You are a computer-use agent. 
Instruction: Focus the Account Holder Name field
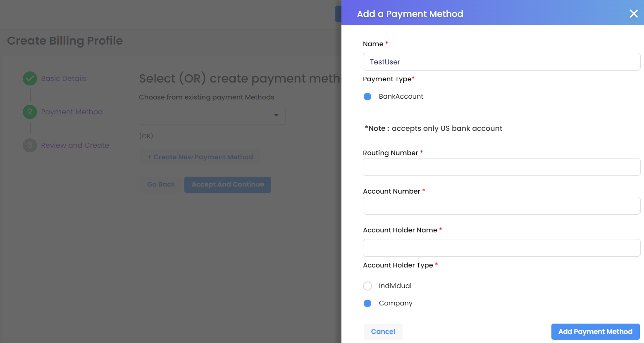pyautogui.click(x=501, y=248)
